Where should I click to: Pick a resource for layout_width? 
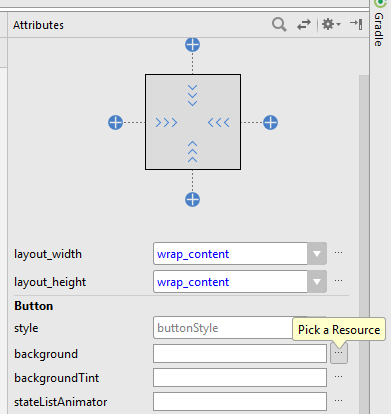[338, 253]
